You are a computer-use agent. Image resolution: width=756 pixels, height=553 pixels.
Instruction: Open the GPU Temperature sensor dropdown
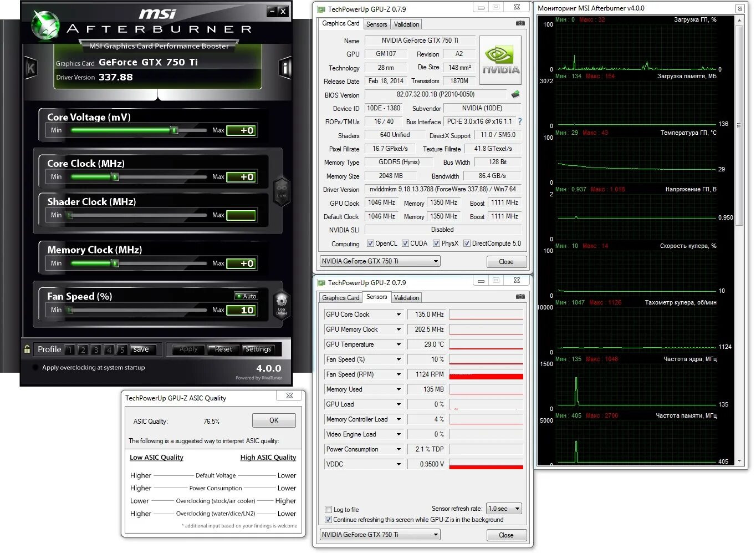click(399, 344)
